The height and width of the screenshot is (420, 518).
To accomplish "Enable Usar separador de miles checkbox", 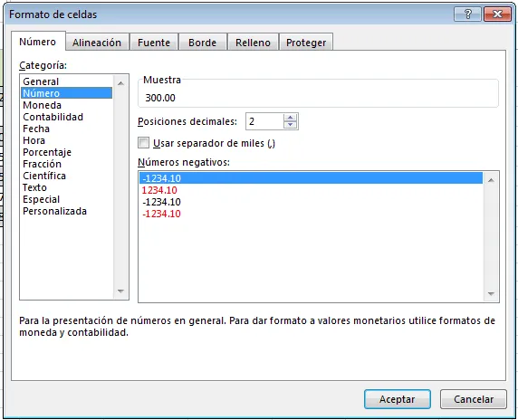I will tap(143, 143).
